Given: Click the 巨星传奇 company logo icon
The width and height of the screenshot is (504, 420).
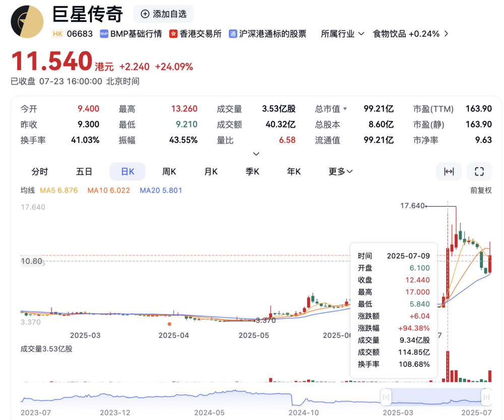Looking at the screenshot, I should pos(27,22).
